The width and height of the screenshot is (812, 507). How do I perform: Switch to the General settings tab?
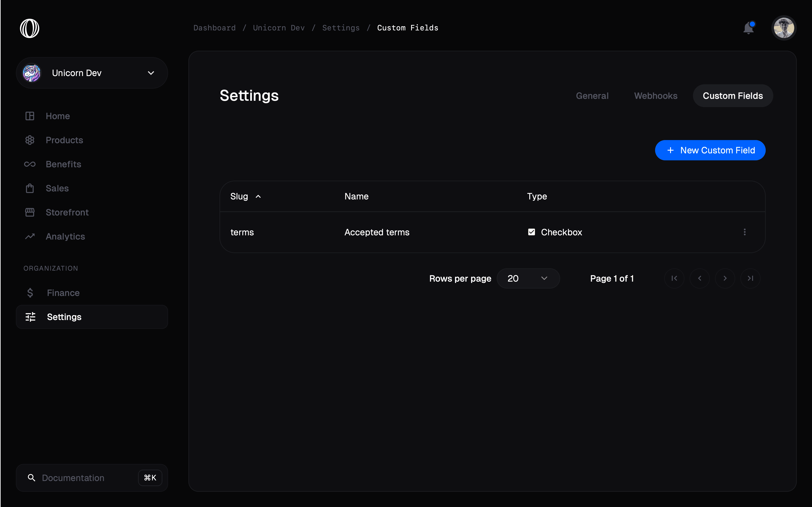tap(592, 96)
